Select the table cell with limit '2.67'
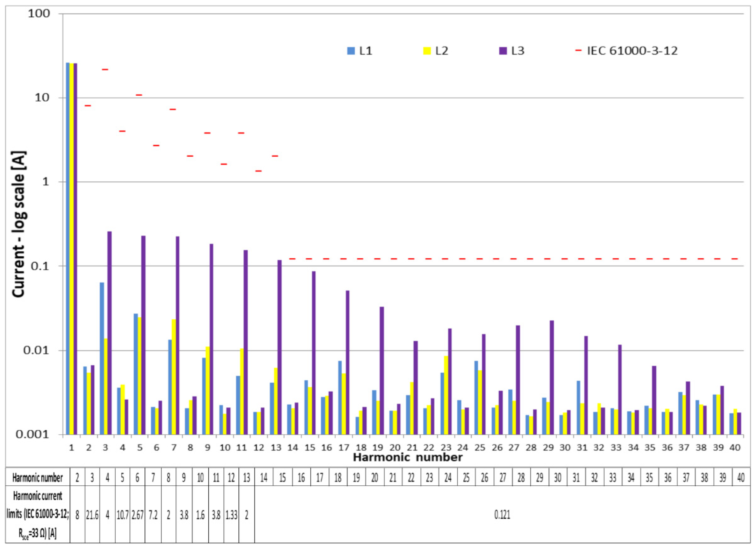The image size is (756, 549). coord(137,515)
